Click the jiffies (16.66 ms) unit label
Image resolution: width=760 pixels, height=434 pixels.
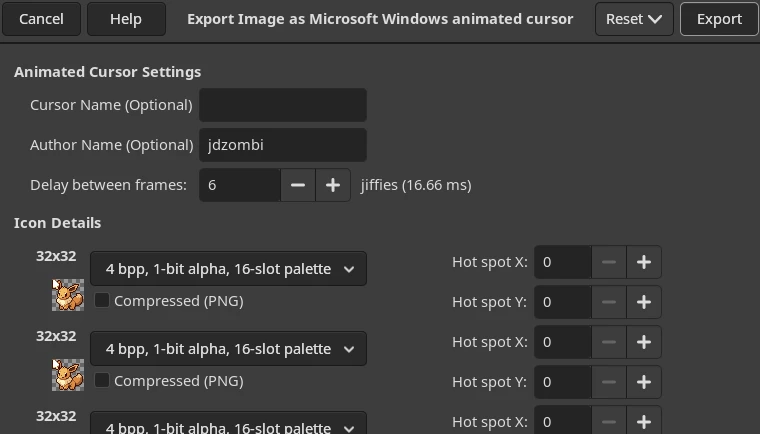click(416, 185)
